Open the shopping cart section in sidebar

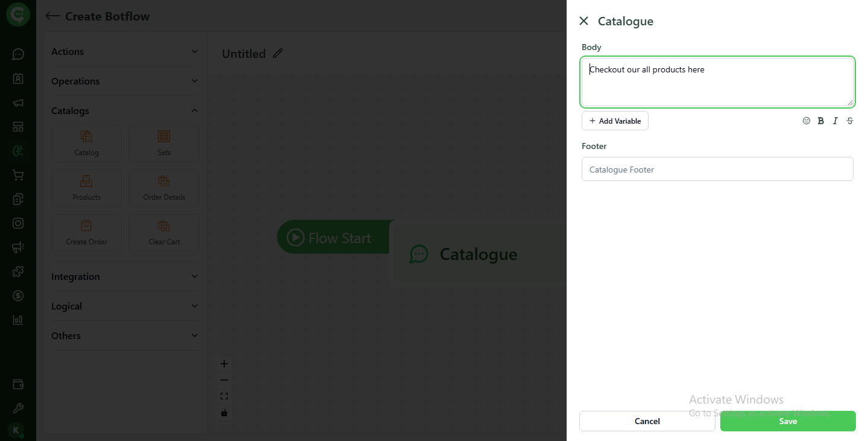17,175
